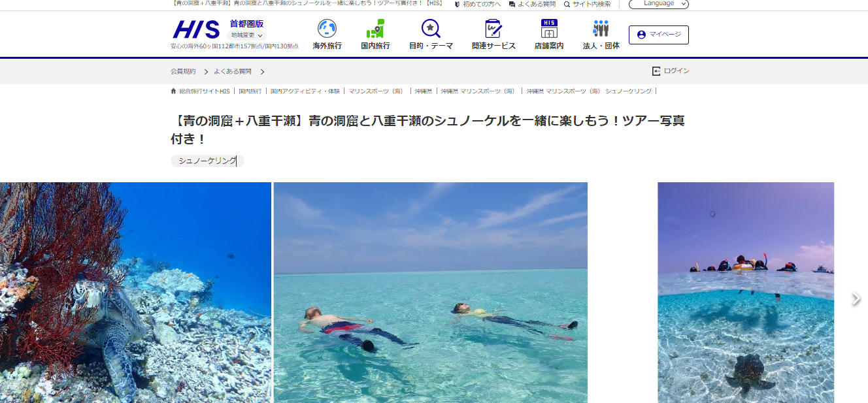868x403 pixels.
Task: Open the Language dropdown
Action: [658, 4]
